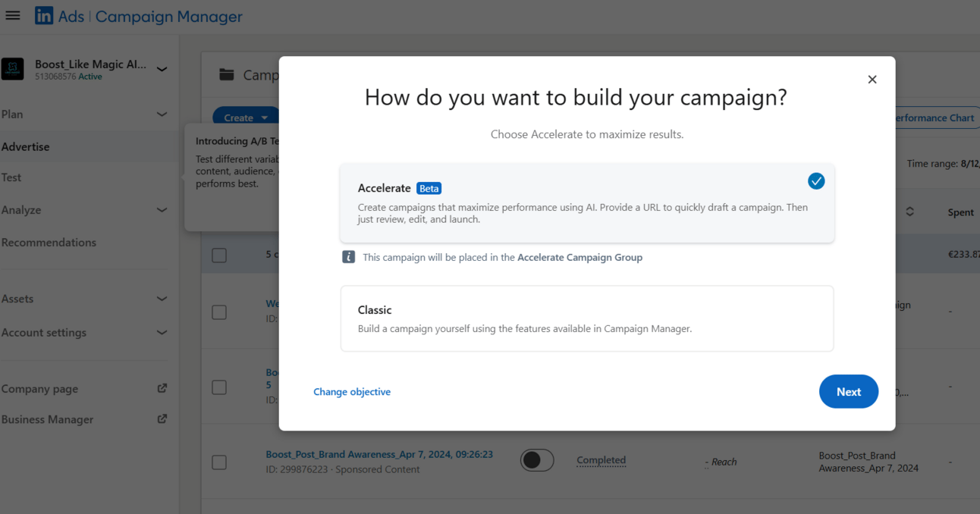The image size is (980, 514).
Task: Click the campaigns folder icon
Action: coord(227,74)
